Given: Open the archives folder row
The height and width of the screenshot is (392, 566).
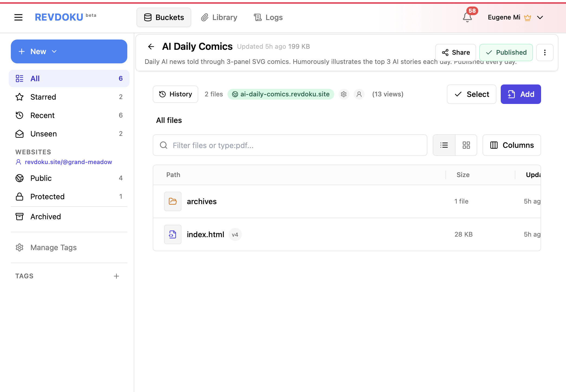Looking at the screenshot, I should pyautogui.click(x=347, y=201).
